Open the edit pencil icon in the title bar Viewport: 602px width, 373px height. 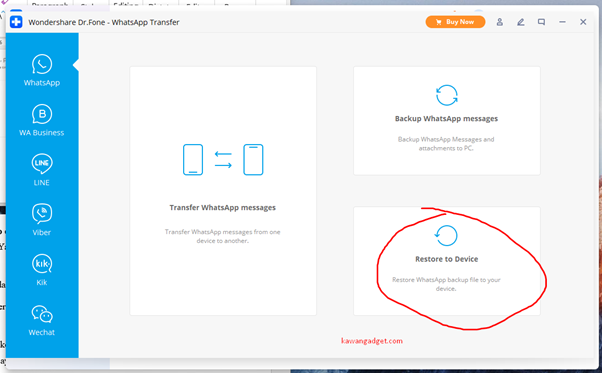[x=521, y=22]
